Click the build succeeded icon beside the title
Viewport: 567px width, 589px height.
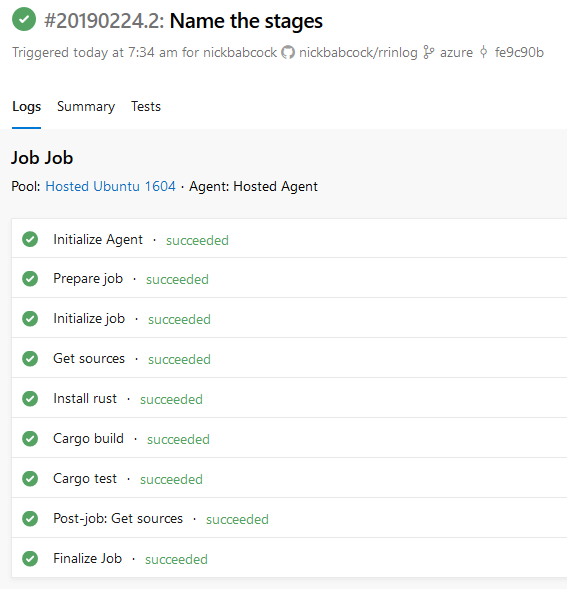click(x=24, y=19)
